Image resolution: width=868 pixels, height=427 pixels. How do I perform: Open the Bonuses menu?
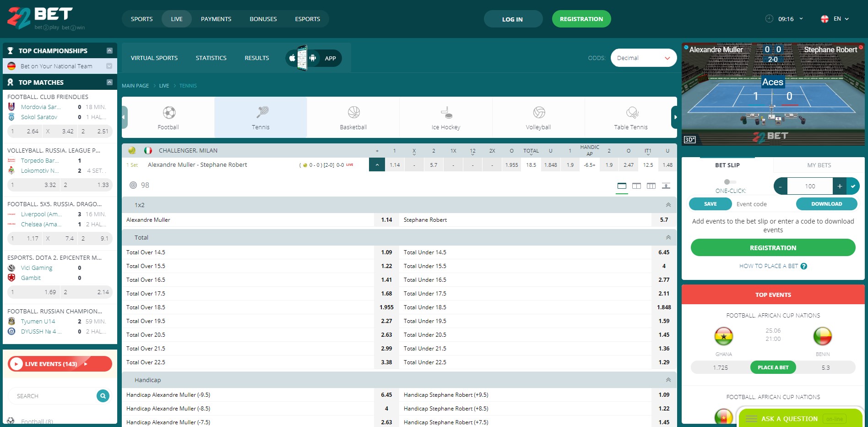[263, 19]
